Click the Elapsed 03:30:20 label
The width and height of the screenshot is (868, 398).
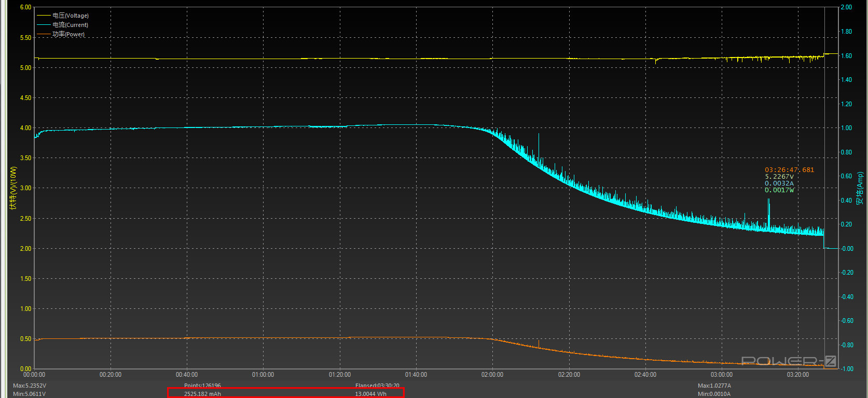tap(377, 386)
